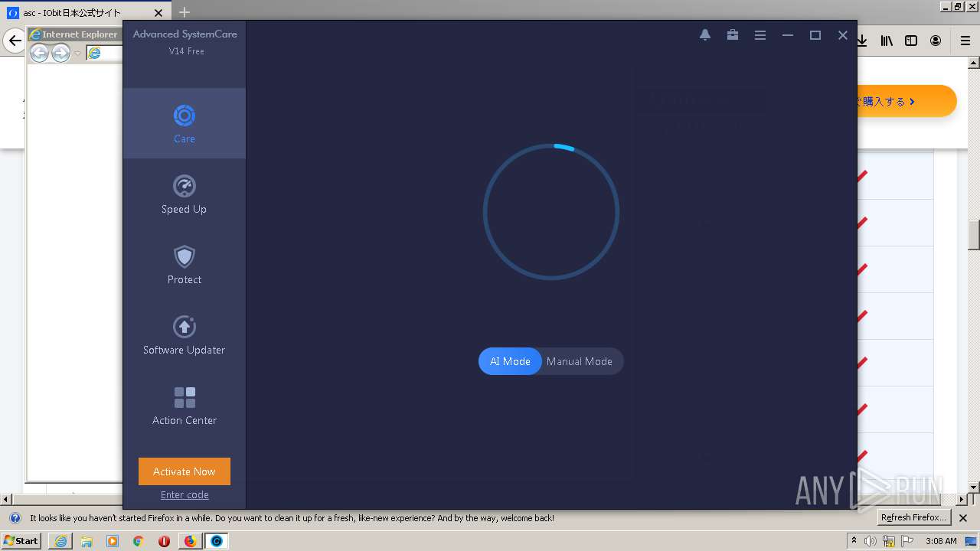This screenshot has height=551, width=980.
Task: Switch to Firefox in taskbar
Action: click(191, 541)
